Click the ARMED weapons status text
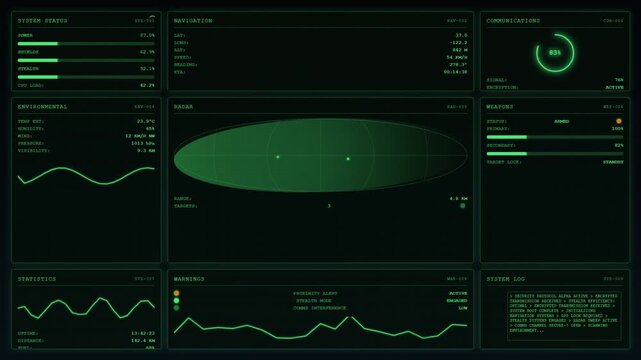Viewport: 641px width, 360px height. click(x=561, y=121)
